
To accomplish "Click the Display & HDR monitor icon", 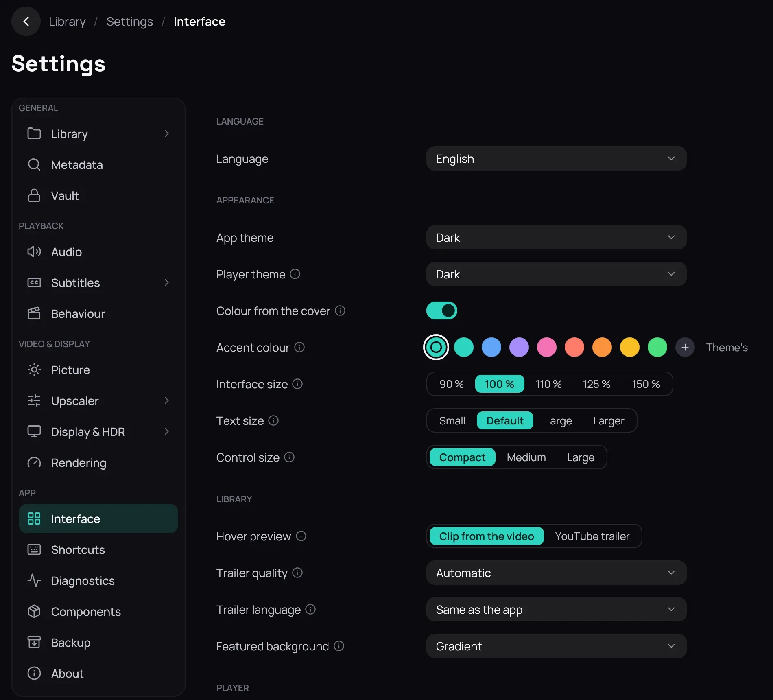I will 34,431.
